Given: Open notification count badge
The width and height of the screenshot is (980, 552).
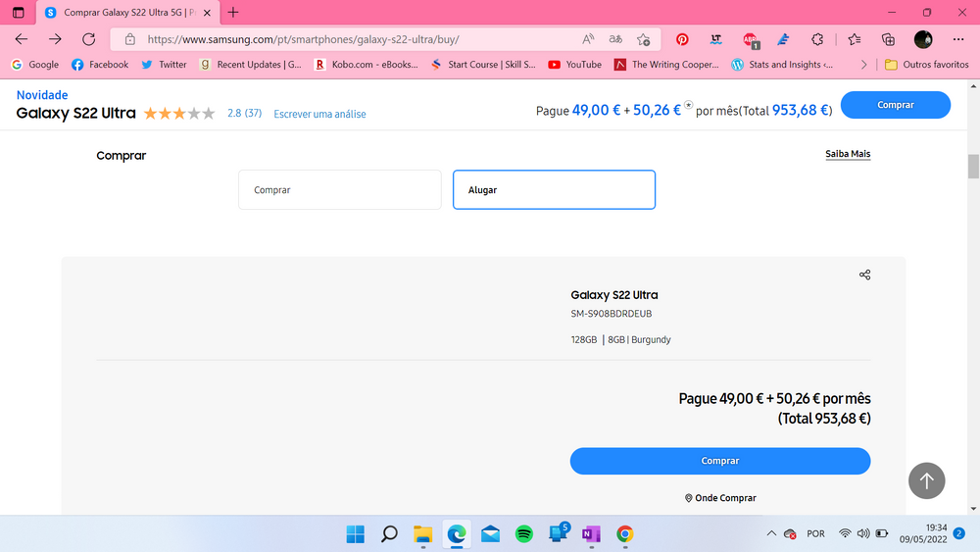Looking at the screenshot, I should pyautogui.click(x=958, y=533).
